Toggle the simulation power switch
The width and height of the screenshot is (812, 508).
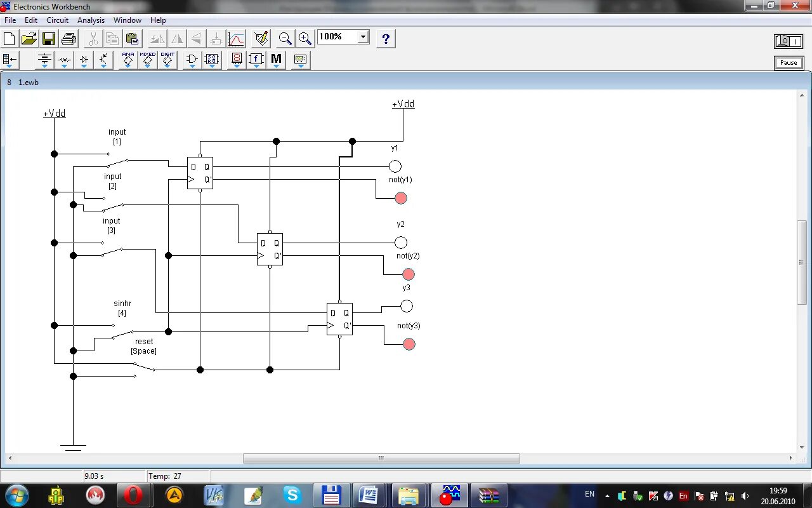(x=789, y=41)
